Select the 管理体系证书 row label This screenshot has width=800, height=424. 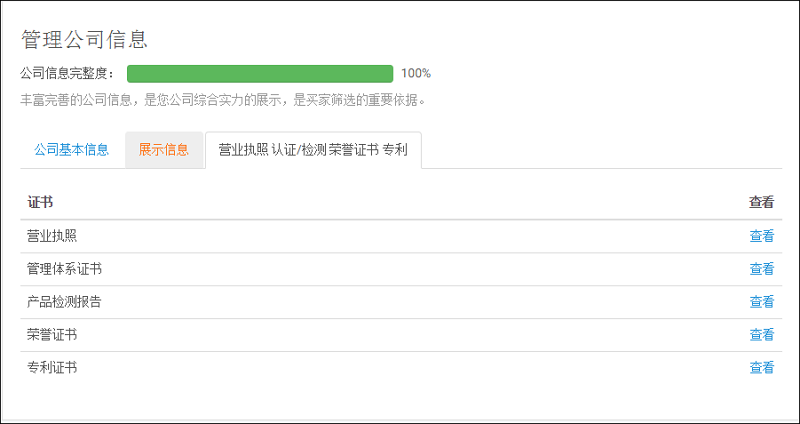click(64, 269)
